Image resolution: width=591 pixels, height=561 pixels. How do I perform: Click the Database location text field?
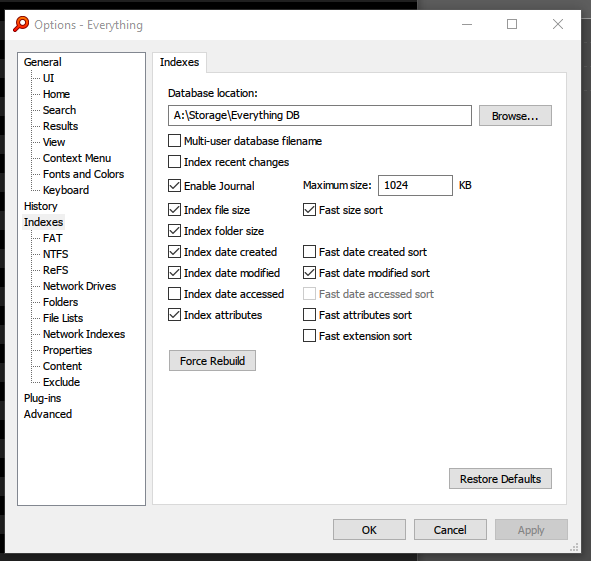pyautogui.click(x=320, y=115)
